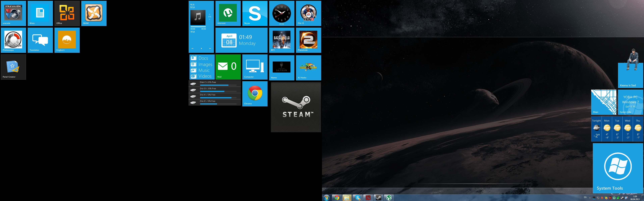Open the System Tools tile
Image resolution: width=644 pixels, height=201 pixels.
pyautogui.click(x=618, y=168)
